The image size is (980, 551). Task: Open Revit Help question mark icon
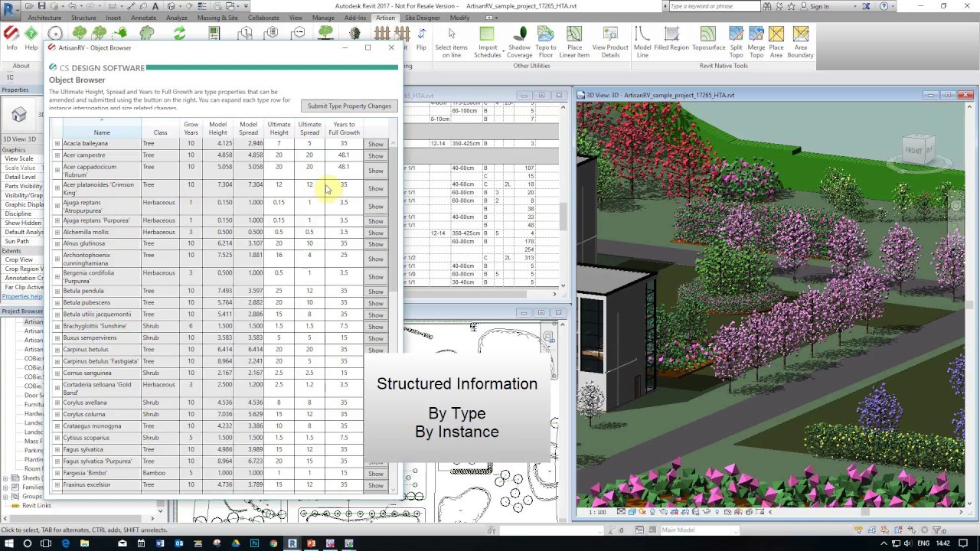[883, 6]
